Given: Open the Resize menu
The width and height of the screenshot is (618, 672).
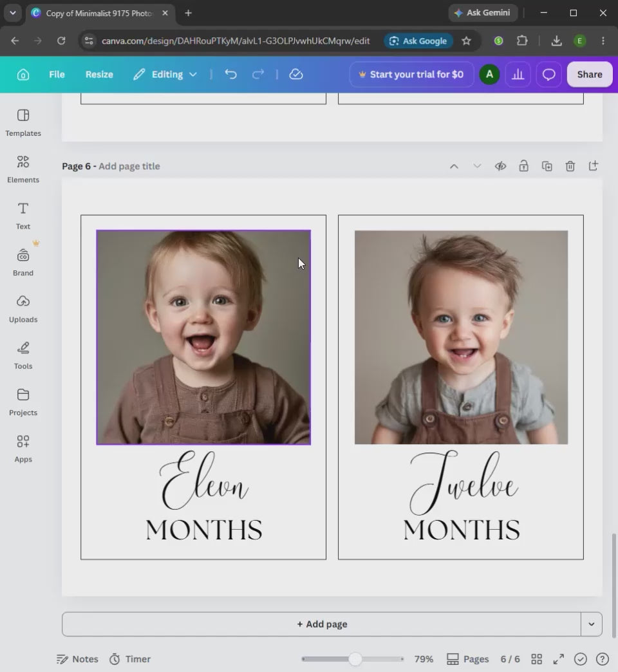Looking at the screenshot, I should click(x=99, y=74).
